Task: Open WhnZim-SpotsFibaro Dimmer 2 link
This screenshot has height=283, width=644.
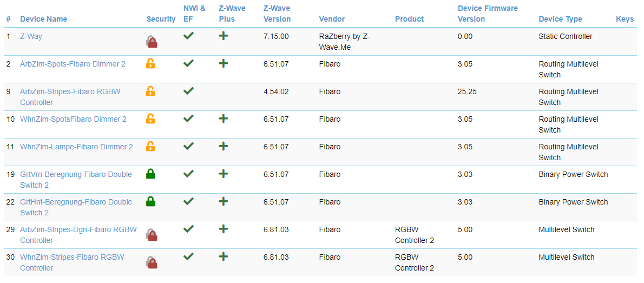Action: point(73,119)
